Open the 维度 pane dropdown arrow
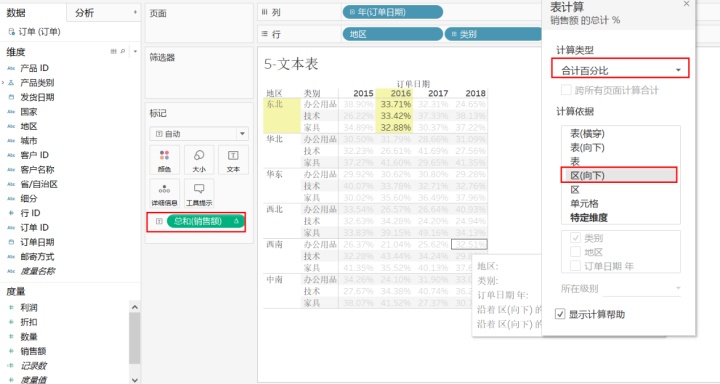This screenshot has height=384, width=720. point(135,51)
